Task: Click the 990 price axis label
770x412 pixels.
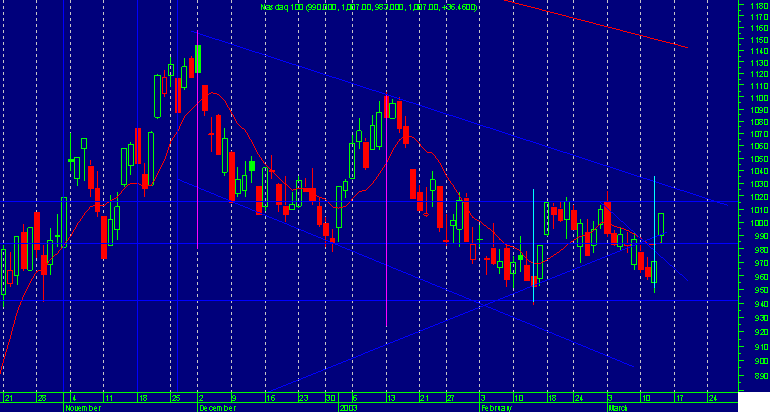Action: click(761, 236)
